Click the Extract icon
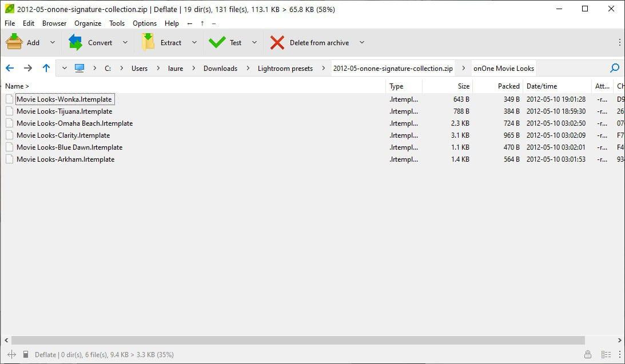Image resolution: width=625 pixels, height=364 pixels. [148, 42]
